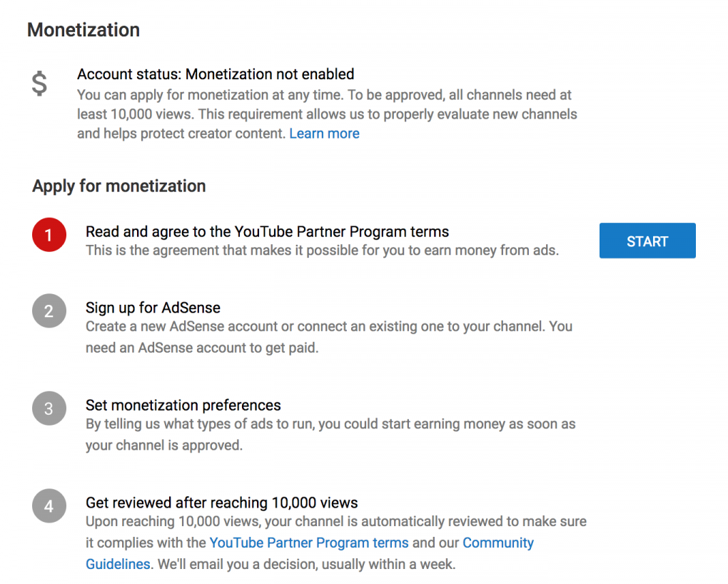Click the dollar sign monetization icon
Screen dimensions: 728x584
pyautogui.click(x=39, y=83)
